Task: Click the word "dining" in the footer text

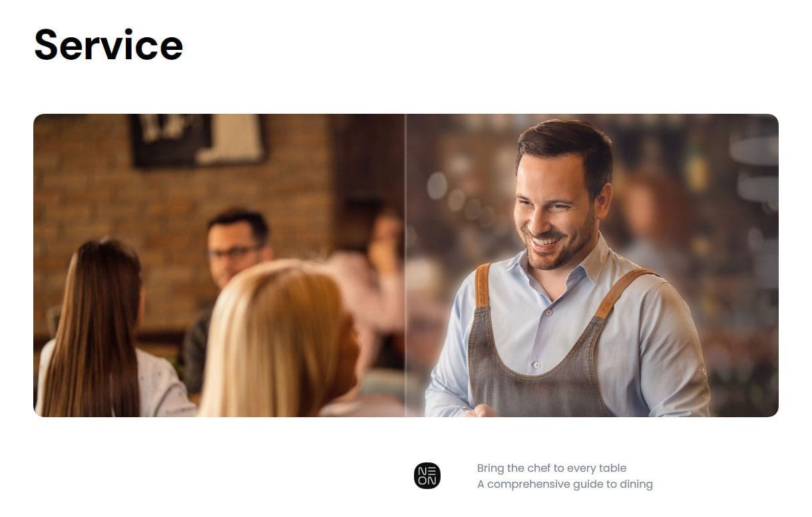Action: (636, 484)
